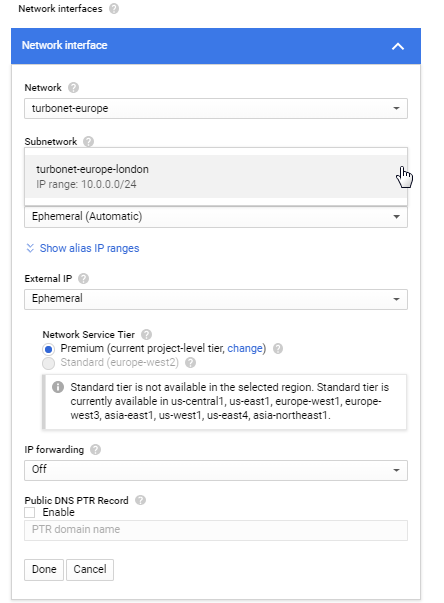Click help icon after Standard (europe-west2) option
Screen dimensions: 444x603
[190, 363]
